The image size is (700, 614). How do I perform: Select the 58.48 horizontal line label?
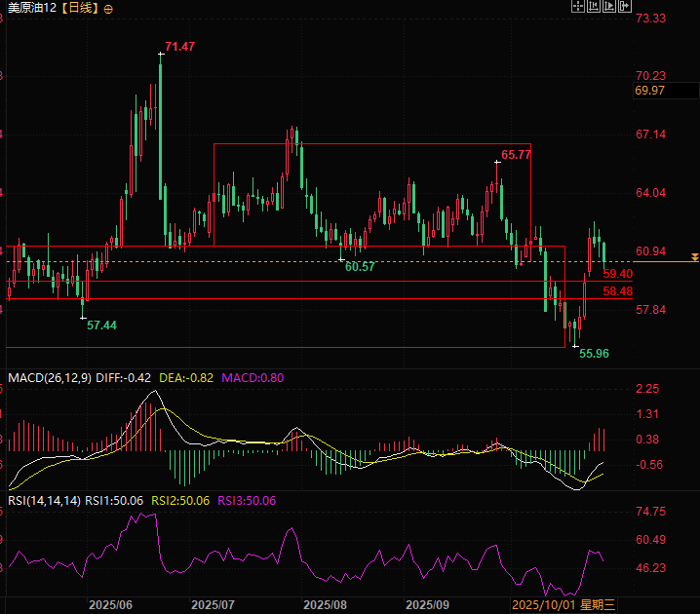[618, 291]
